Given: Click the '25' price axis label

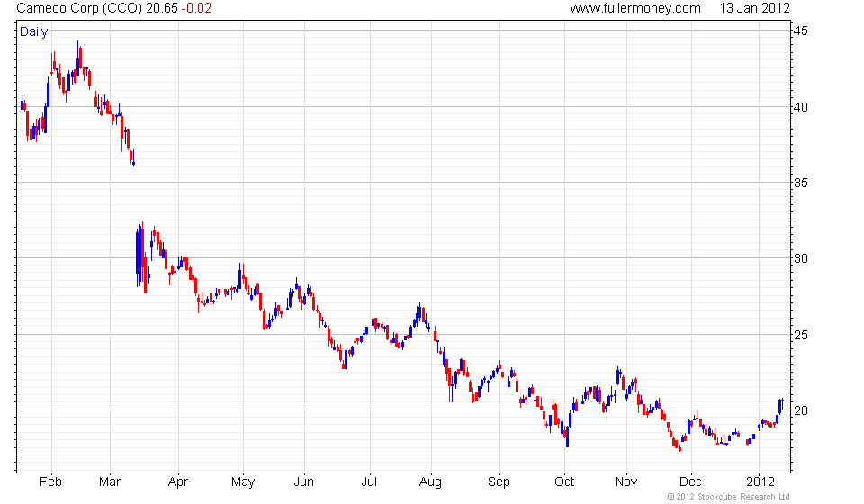Looking at the screenshot, I should pos(801,335).
